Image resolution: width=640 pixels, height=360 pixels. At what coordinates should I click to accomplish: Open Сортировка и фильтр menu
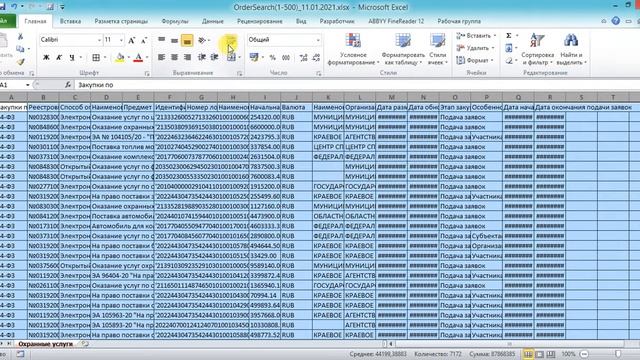coord(538,49)
